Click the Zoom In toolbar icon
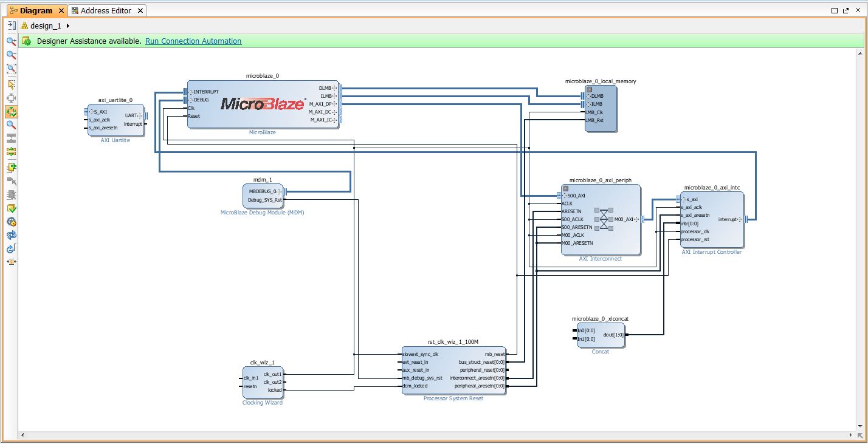The width and height of the screenshot is (868, 444). coord(11,41)
